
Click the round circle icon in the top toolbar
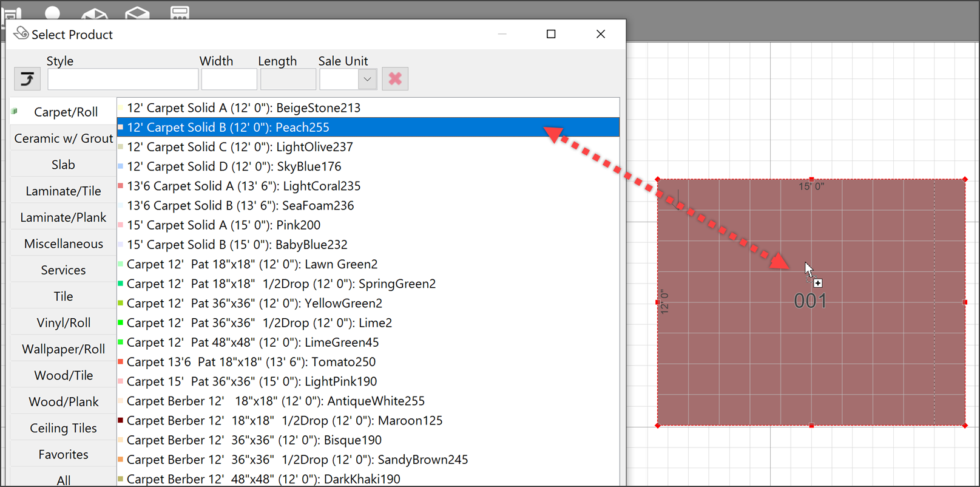point(53,12)
